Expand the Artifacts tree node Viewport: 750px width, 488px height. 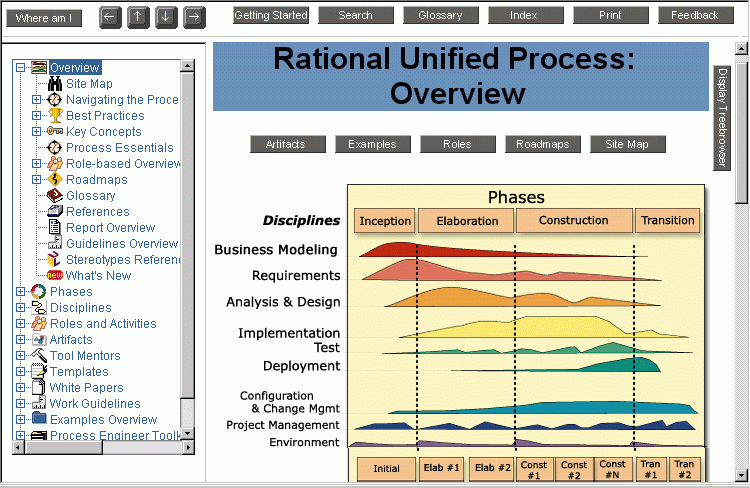(x=20, y=339)
